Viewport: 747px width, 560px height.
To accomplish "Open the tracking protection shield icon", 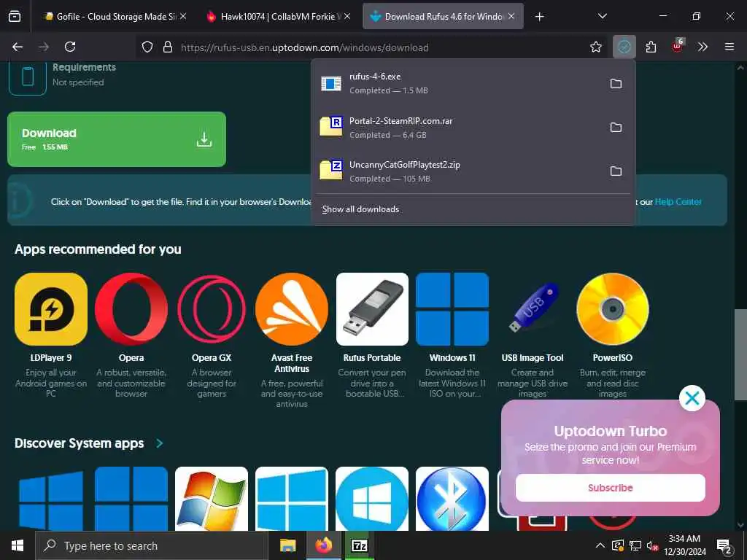I will [x=147, y=47].
